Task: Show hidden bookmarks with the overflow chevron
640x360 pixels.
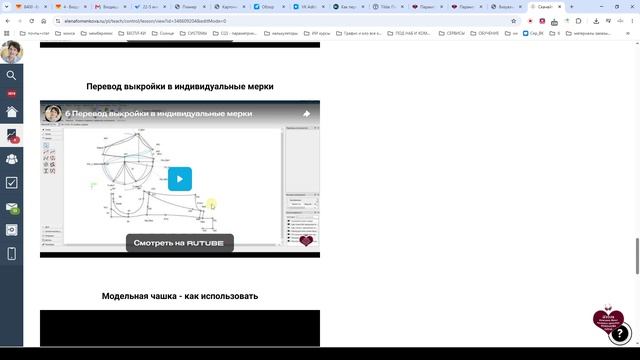Action: pos(628,33)
